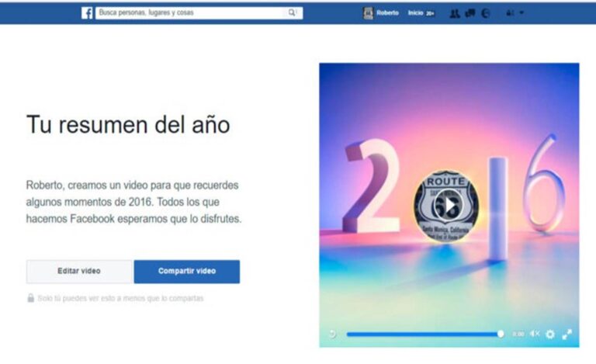Click the Compartir video button
The height and width of the screenshot is (364, 596).
[186, 272]
